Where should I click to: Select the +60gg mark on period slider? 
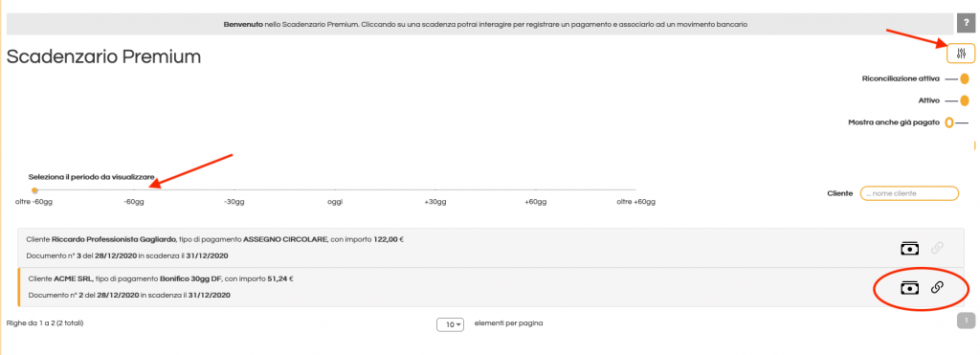pos(536,190)
